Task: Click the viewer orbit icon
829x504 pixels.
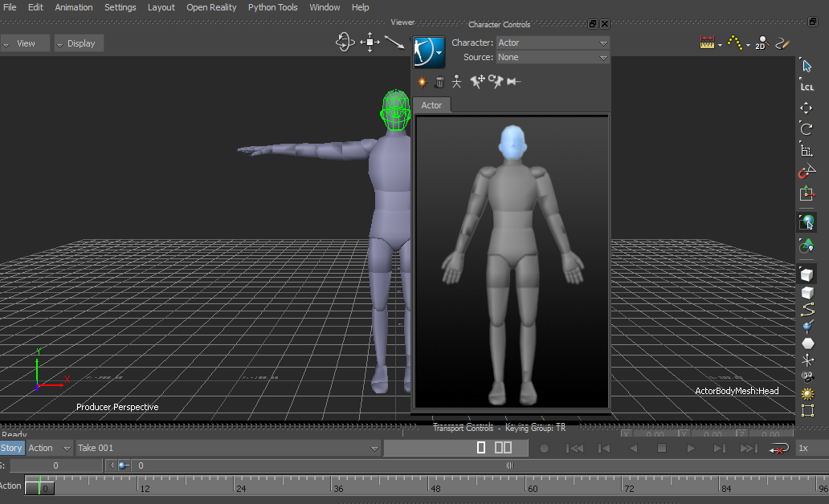Action: 345,43
